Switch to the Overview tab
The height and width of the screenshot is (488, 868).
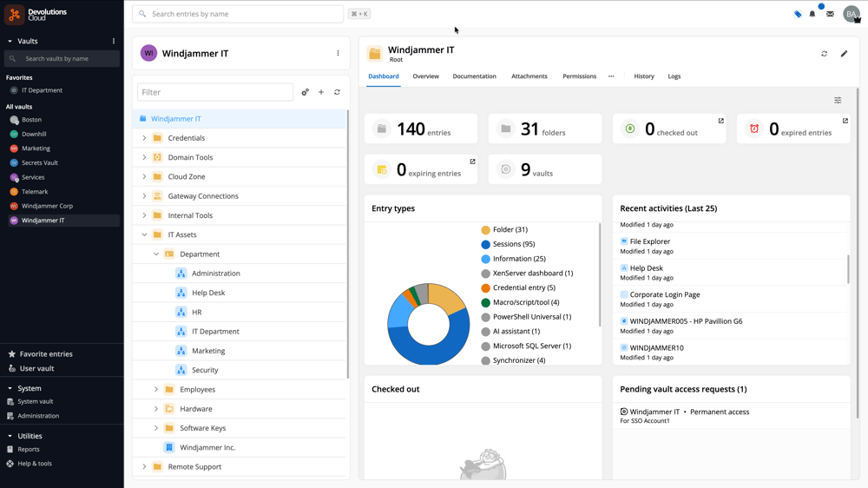(425, 76)
